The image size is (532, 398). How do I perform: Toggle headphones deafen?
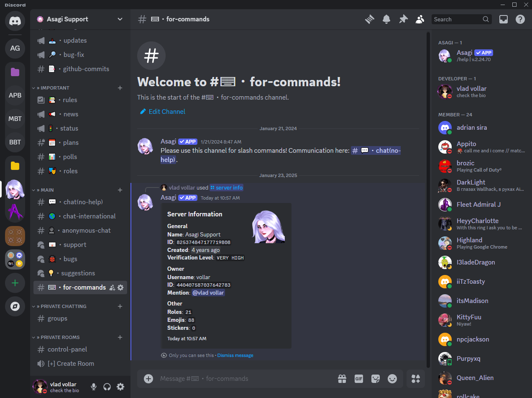coord(107,387)
